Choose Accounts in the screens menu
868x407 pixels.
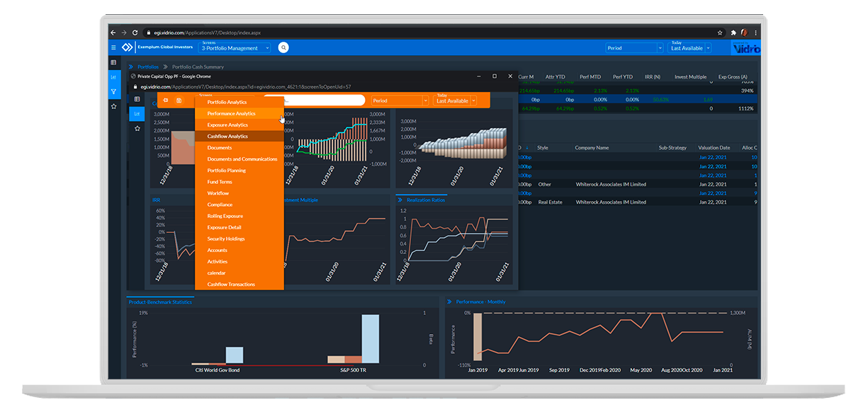pos(239,250)
